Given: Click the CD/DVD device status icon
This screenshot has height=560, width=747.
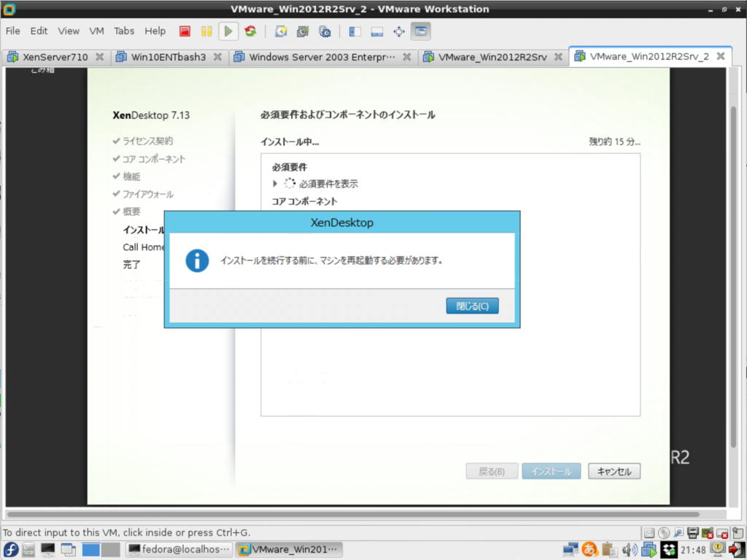Looking at the screenshot, I should point(664,533).
